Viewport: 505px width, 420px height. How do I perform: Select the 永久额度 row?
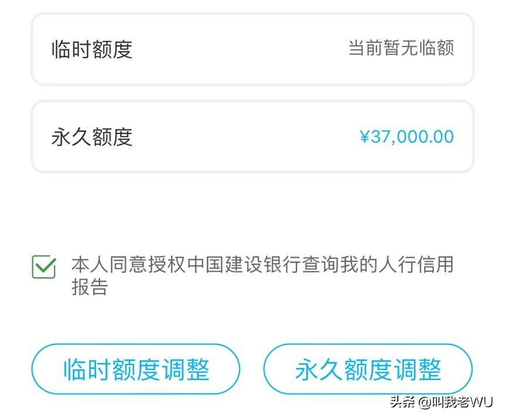[x=252, y=137]
